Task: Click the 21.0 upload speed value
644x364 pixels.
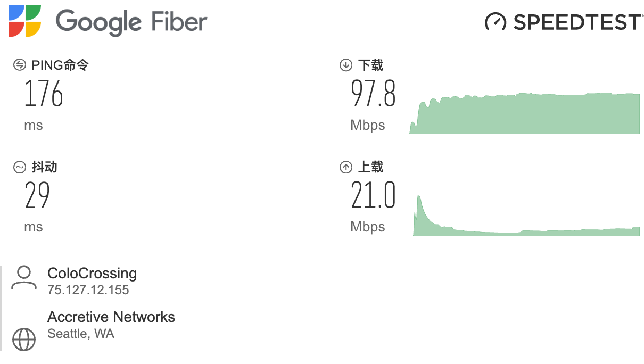Action: (373, 196)
